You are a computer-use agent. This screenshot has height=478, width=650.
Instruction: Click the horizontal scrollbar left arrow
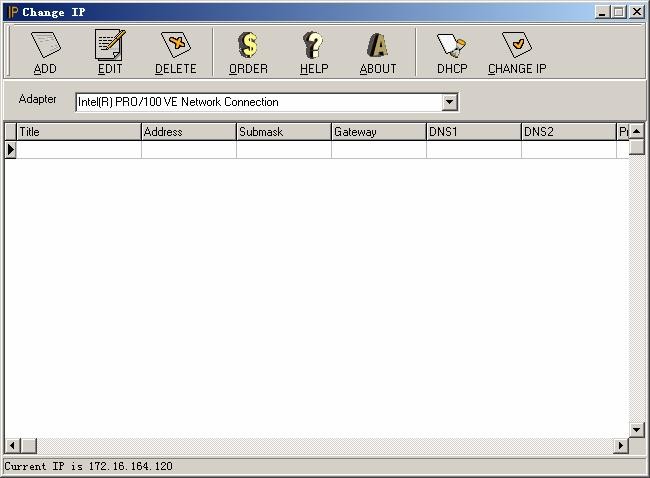(12, 446)
